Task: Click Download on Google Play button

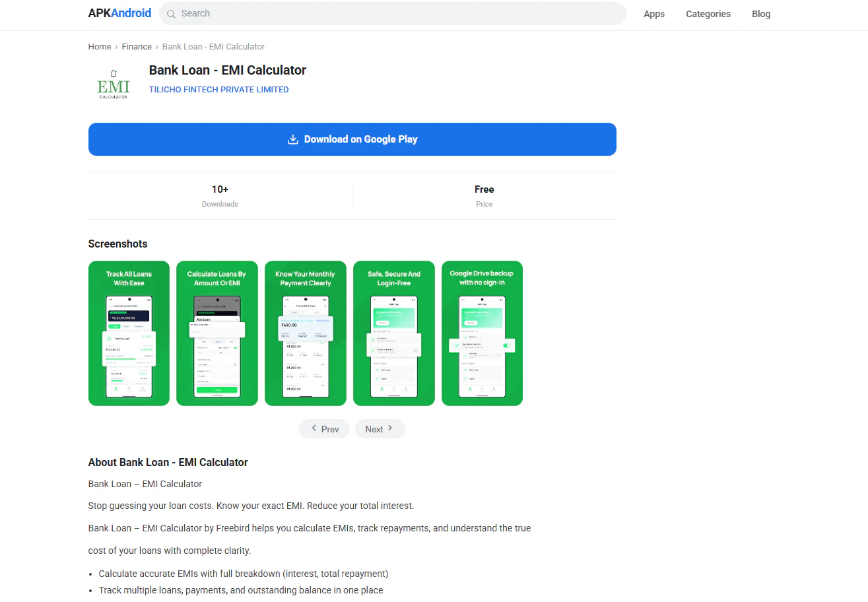Action: [352, 139]
